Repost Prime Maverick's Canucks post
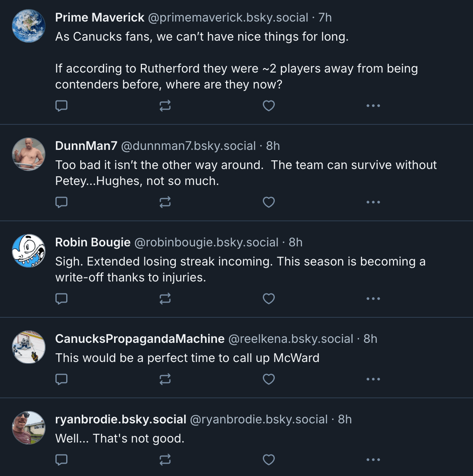The width and height of the screenshot is (473, 476). coord(165,106)
